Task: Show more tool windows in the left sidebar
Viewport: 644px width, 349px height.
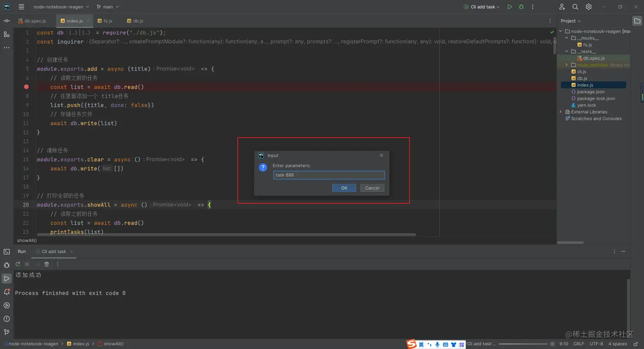Action: point(7,48)
